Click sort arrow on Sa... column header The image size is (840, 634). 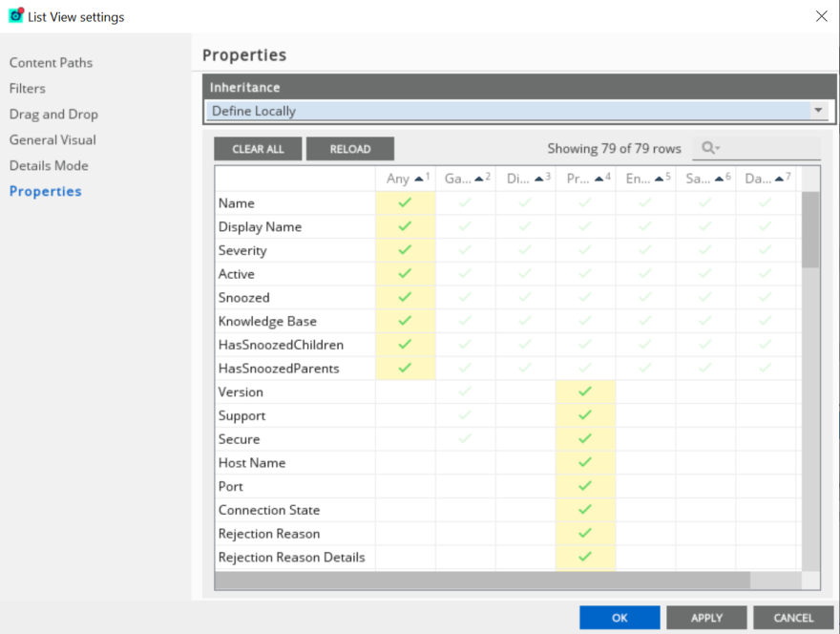pos(720,179)
